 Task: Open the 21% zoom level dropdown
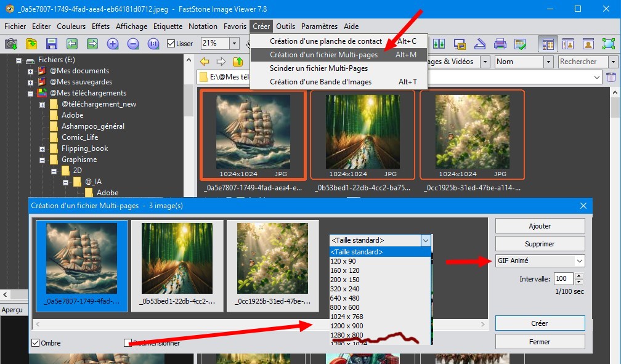tap(234, 44)
